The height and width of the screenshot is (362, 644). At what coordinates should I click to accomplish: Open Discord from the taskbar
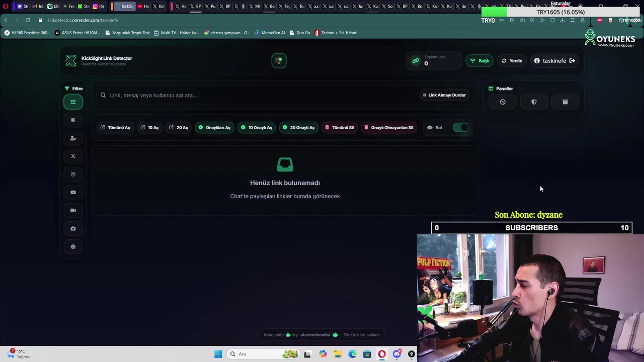point(397,354)
